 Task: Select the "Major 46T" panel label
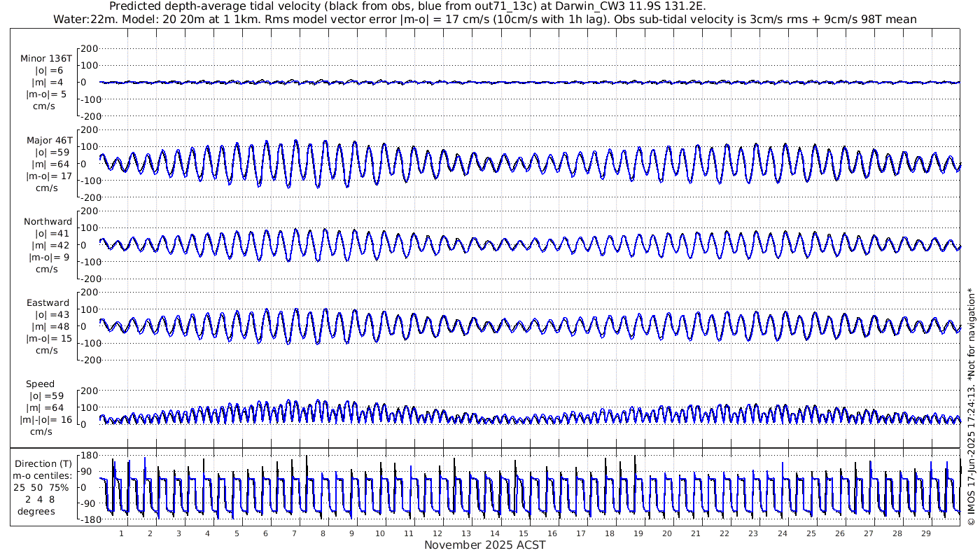(x=49, y=140)
